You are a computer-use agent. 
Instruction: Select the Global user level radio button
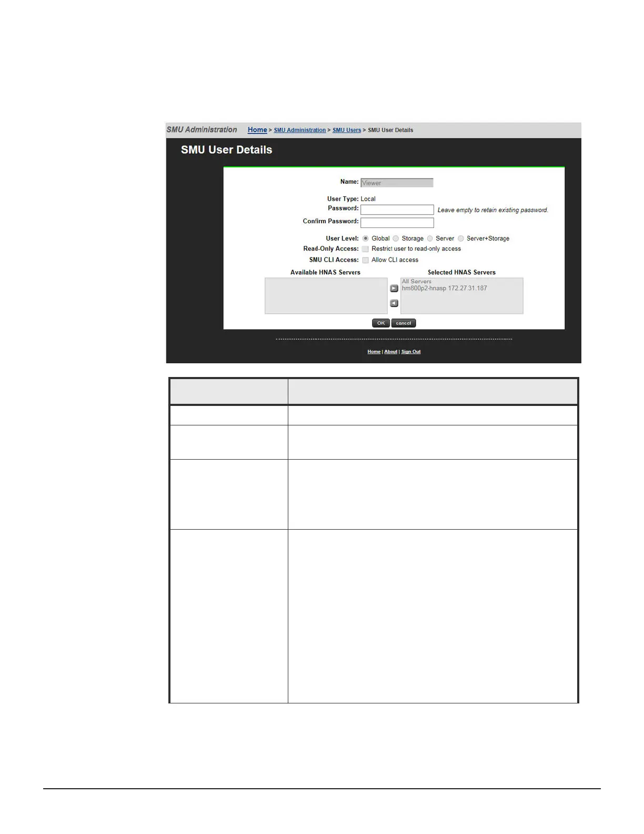[x=366, y=239]
